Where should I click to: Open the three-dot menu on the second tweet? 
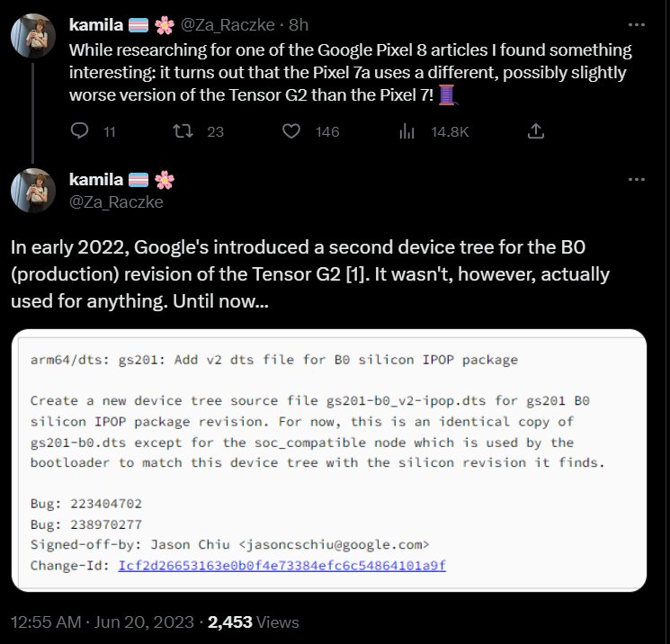(636, 180)
